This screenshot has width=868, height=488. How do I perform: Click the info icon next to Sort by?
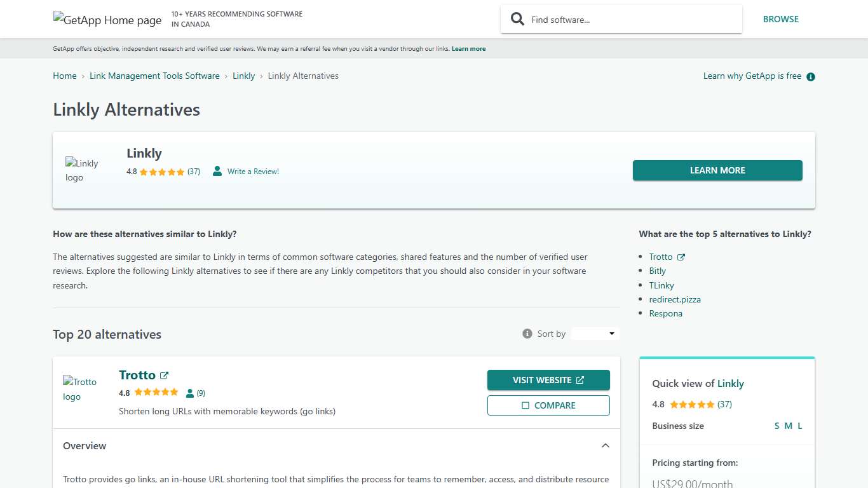pyautogui.click(x=527, y=334)
